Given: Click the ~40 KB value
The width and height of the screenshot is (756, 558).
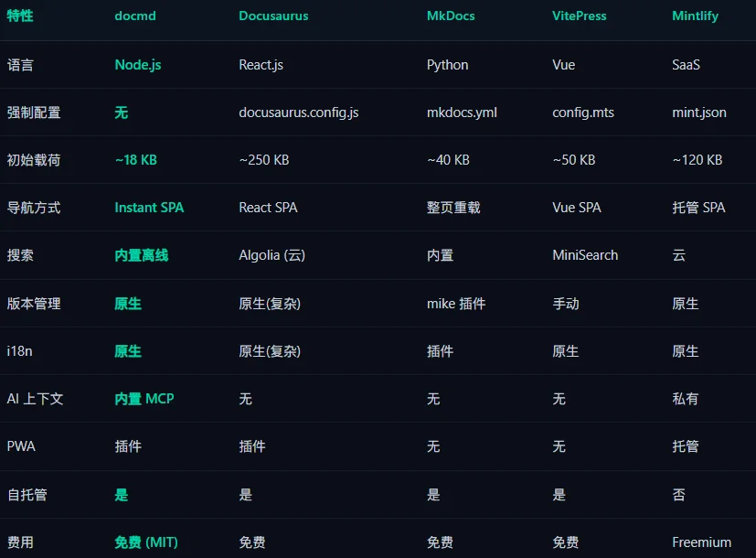Looking at the screenshot, I should 449,160.
